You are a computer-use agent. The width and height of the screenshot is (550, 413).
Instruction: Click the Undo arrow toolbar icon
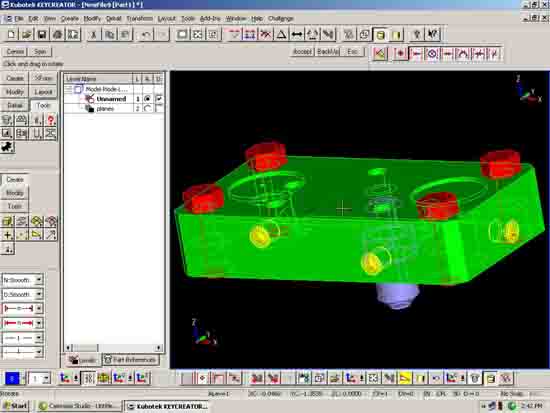coord(146,34)
